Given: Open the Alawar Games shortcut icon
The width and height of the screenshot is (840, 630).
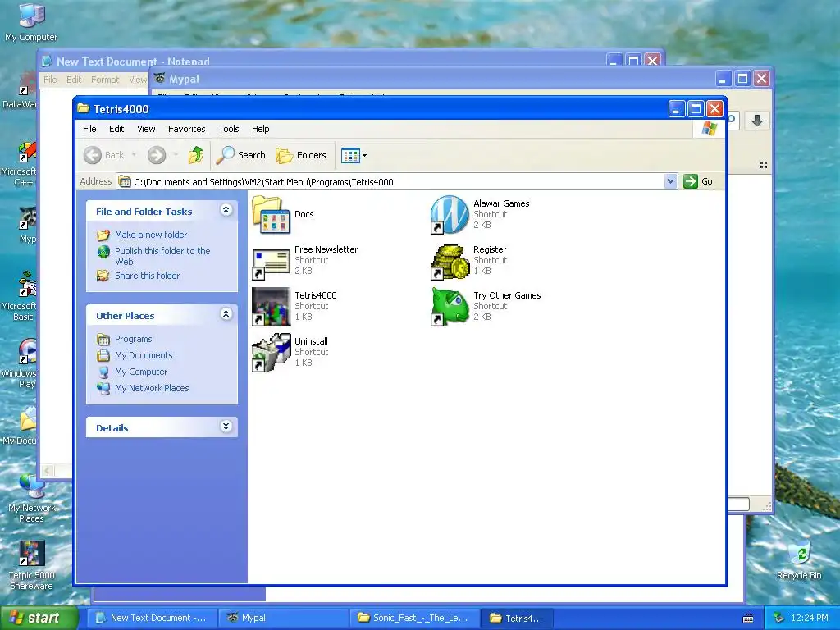Looking at the screenshot, I should click(x=450, y=214).
